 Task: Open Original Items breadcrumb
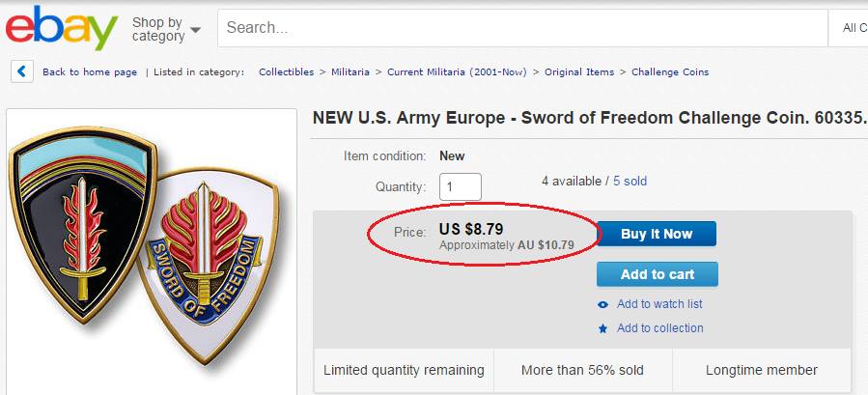pyautogui.click(x=578, y=72)
